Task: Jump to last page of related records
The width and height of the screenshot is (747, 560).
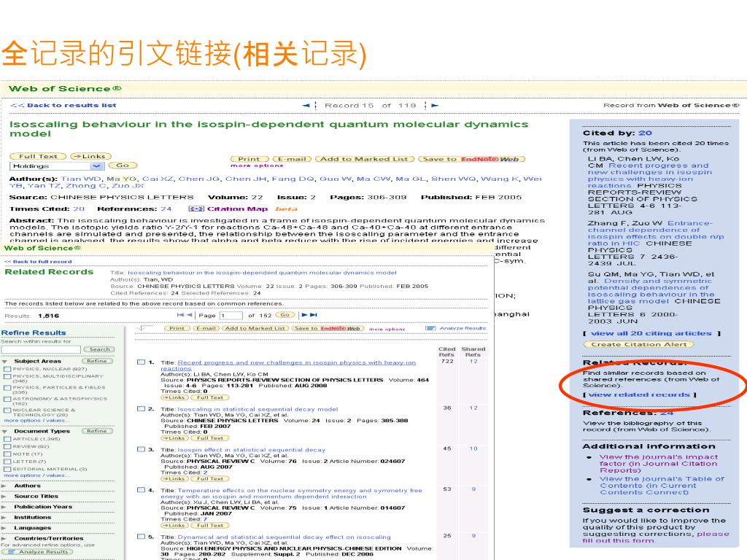Action: tap(314, 315)
